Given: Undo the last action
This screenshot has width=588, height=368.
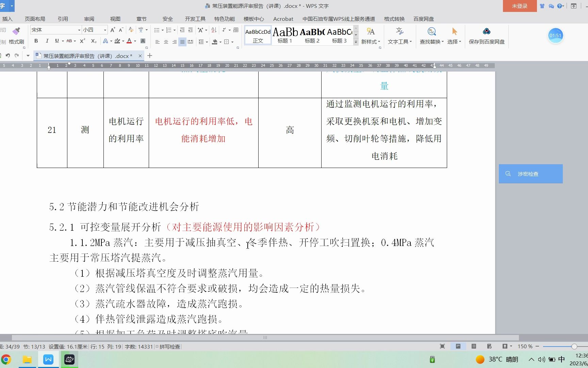Looking at the screenshot, I should tap(7, 56).
